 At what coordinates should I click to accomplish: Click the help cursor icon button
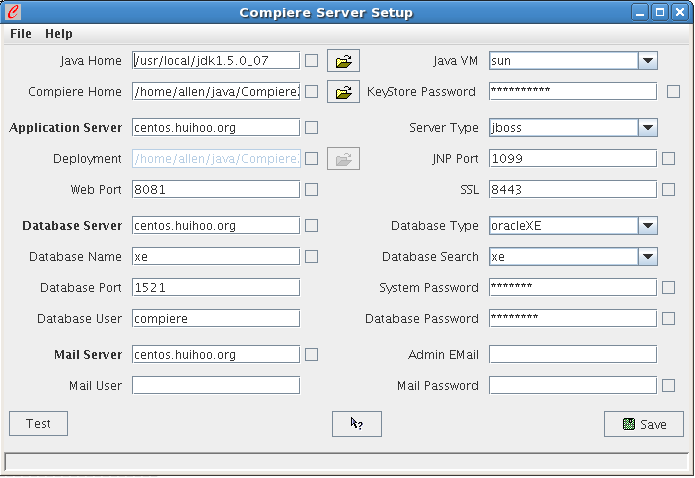tap(356, 424)
